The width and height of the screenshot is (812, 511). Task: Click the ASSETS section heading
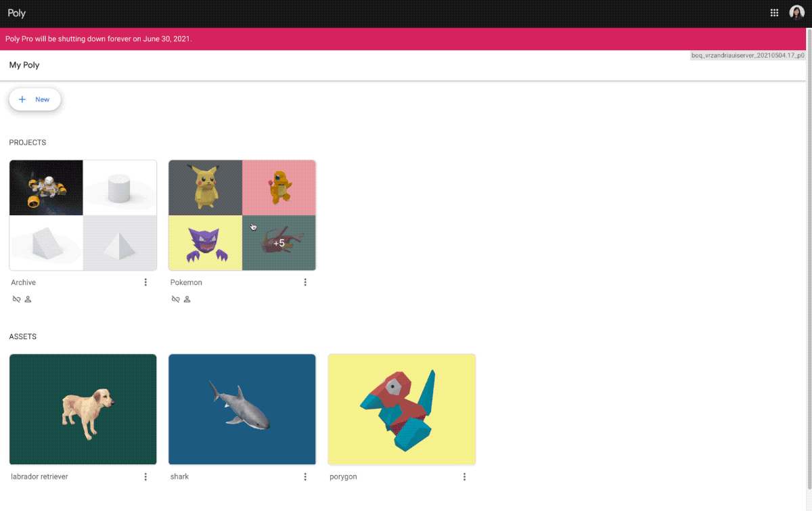[22, 336]
